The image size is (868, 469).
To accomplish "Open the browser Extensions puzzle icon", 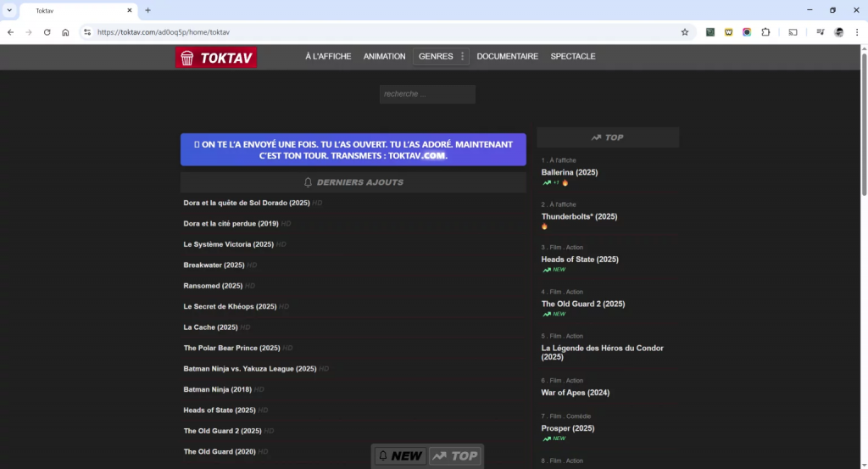I will [765, 32].
